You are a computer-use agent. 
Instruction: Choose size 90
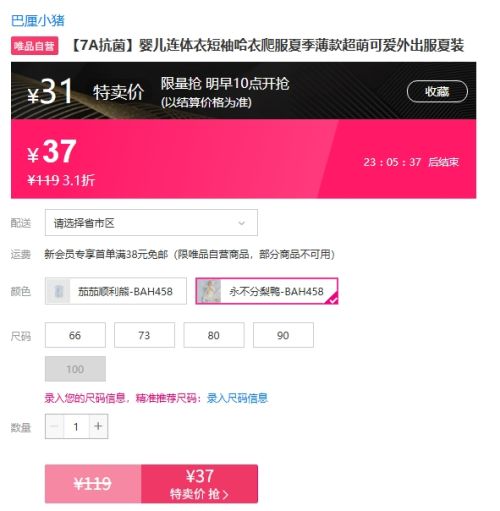[x=283, y=335]
